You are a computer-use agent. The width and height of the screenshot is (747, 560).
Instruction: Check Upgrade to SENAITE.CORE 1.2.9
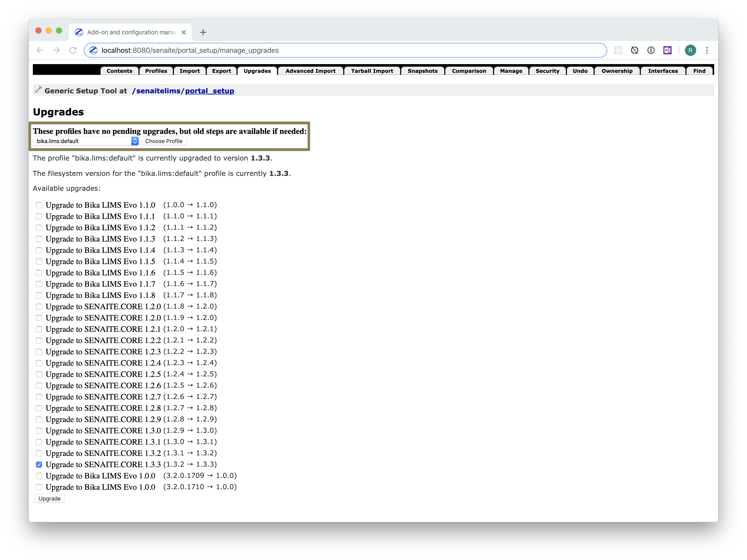coord(39,419)
